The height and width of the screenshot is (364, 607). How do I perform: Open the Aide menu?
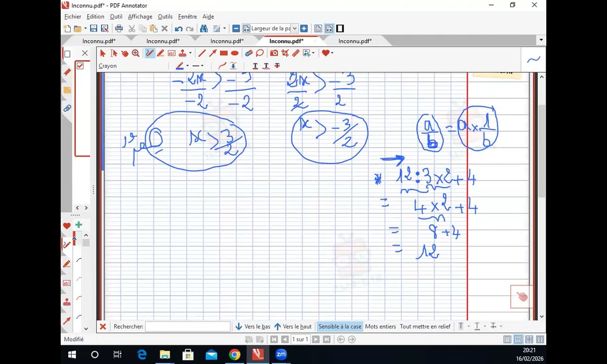(x=208, y=17)
